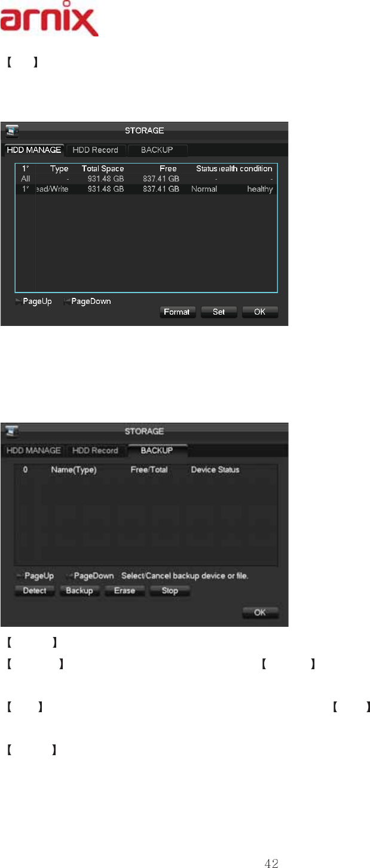The width and height of the screenshot is (370, 868).
Task: Click the Stop button
Action: [170, 591]
